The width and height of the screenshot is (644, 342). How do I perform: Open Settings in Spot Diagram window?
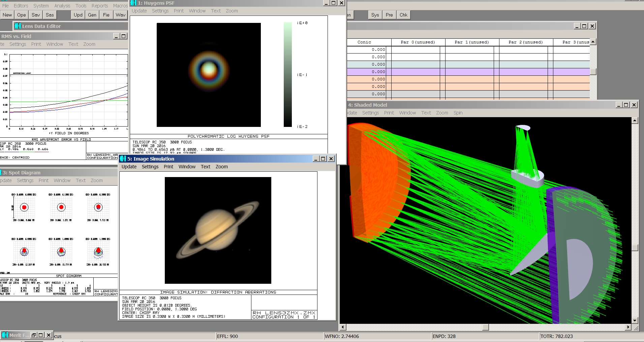coord(25,180)
